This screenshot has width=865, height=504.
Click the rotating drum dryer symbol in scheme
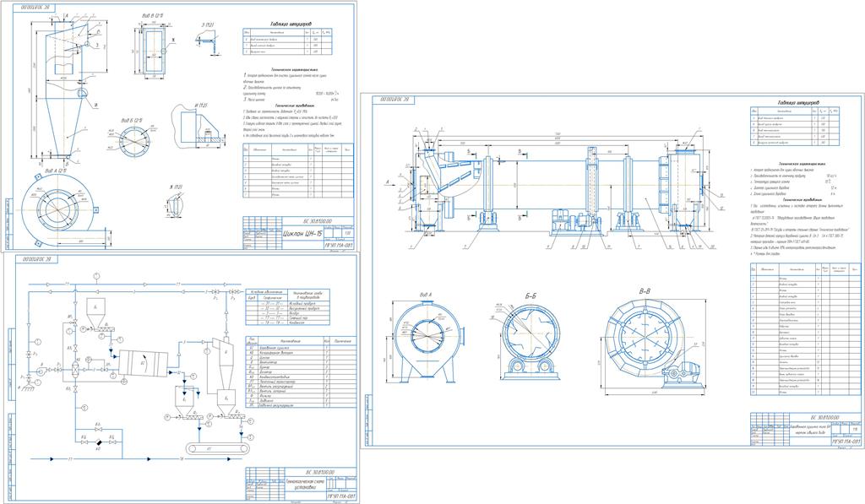(143, 363)
